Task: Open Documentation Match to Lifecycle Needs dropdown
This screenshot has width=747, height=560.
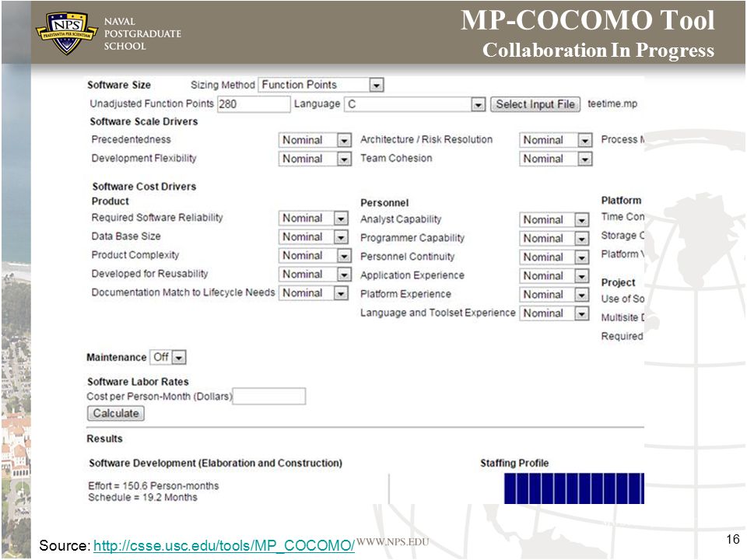Action: click(314, 293)
